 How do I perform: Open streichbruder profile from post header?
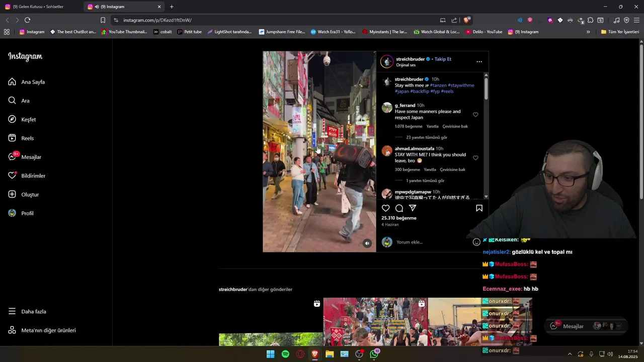[x=410, y=59]
